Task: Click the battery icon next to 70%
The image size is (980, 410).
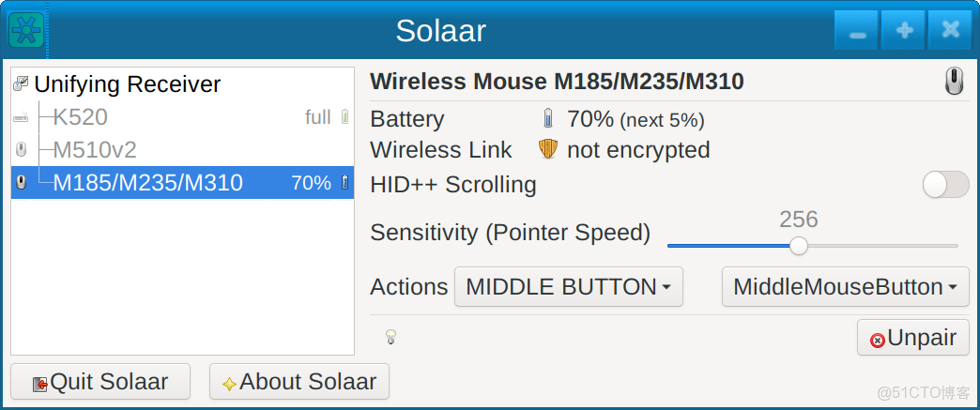Action: (548, 119)
